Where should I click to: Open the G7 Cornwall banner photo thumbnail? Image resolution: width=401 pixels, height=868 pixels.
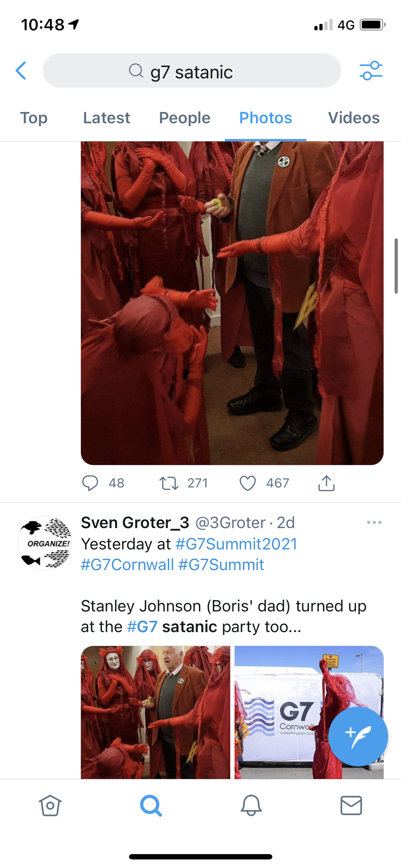[x=309, y=712]
